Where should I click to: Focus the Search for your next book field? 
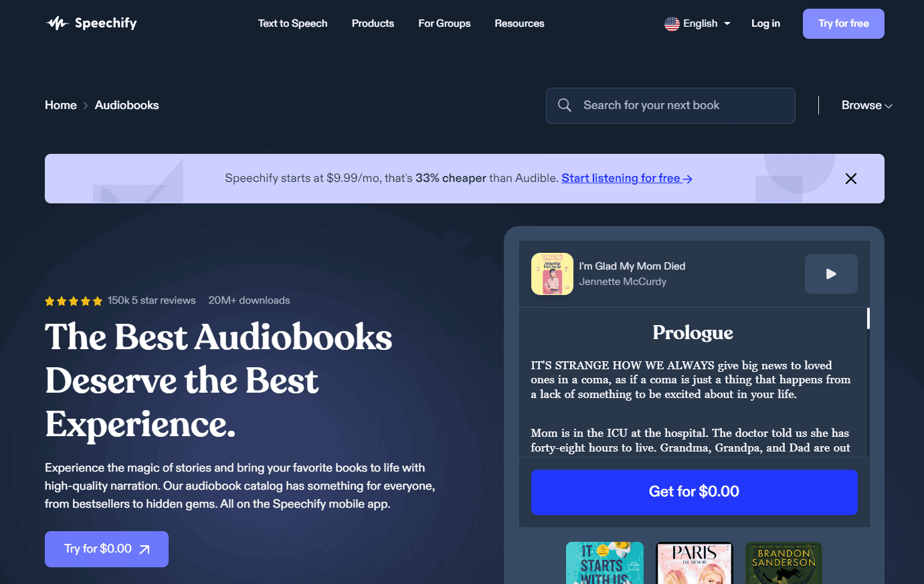pos(670,106)
